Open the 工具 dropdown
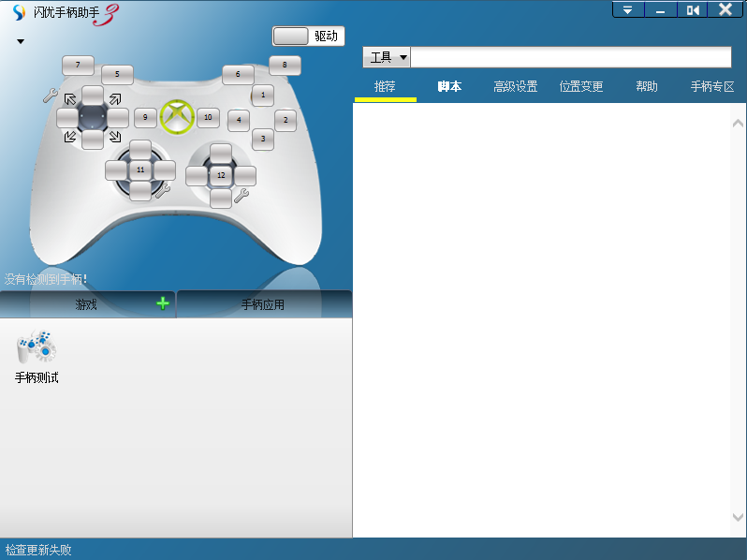 pos(387,58)
